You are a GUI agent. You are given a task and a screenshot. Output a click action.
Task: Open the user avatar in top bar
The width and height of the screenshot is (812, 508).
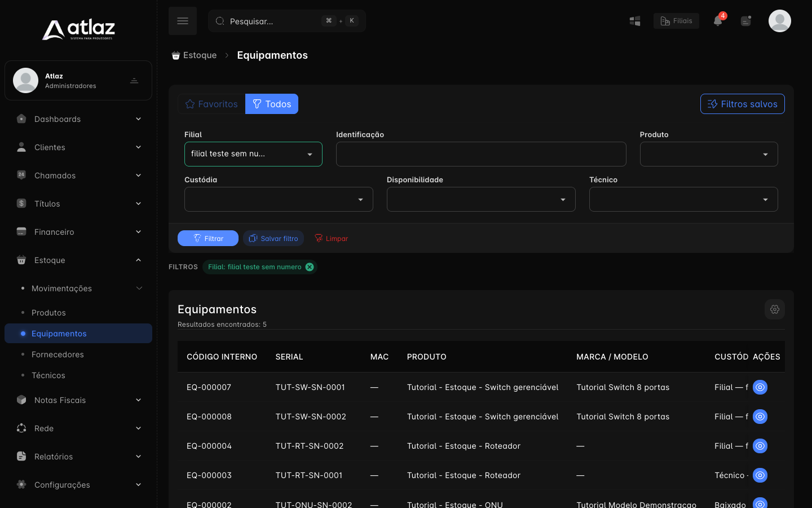click(780, 21)
